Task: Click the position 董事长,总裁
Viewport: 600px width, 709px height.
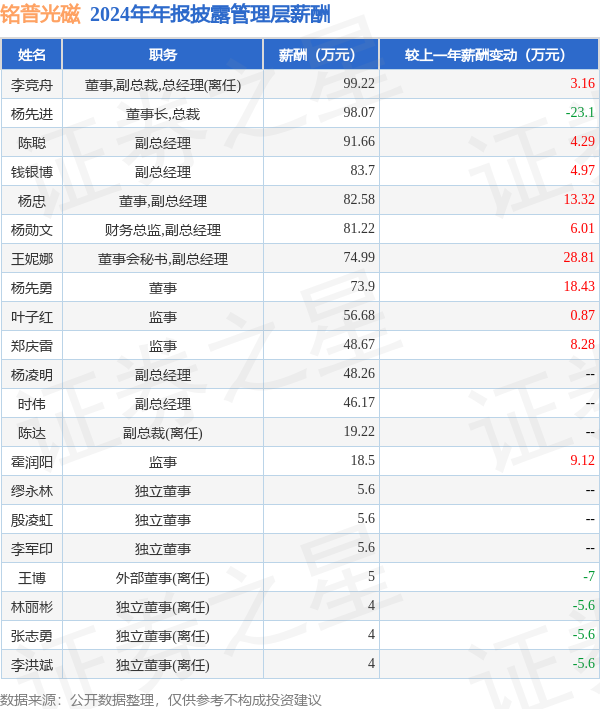Action: [163, 114]
